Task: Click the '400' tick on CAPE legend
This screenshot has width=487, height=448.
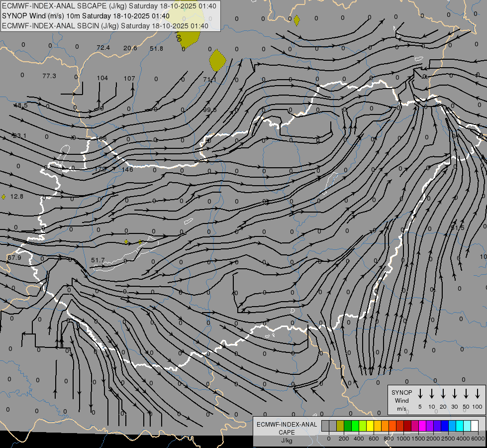Action: point(359,439)
